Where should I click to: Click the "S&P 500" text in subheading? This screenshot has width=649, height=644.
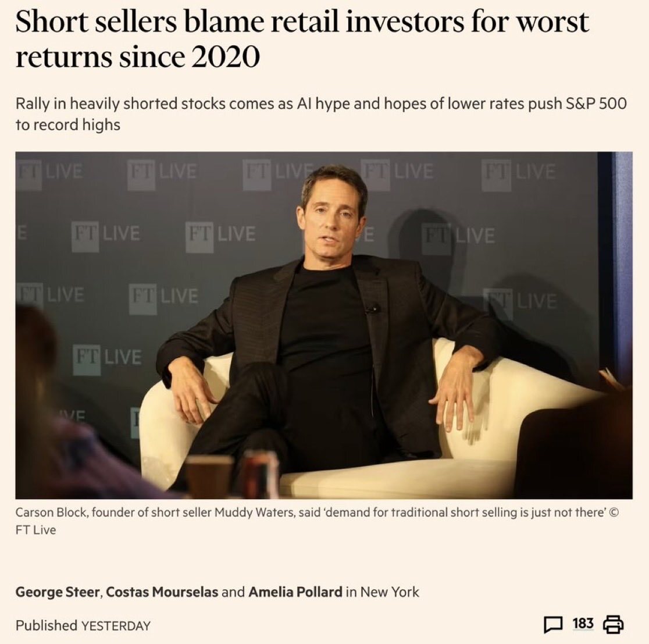[596, 105]
